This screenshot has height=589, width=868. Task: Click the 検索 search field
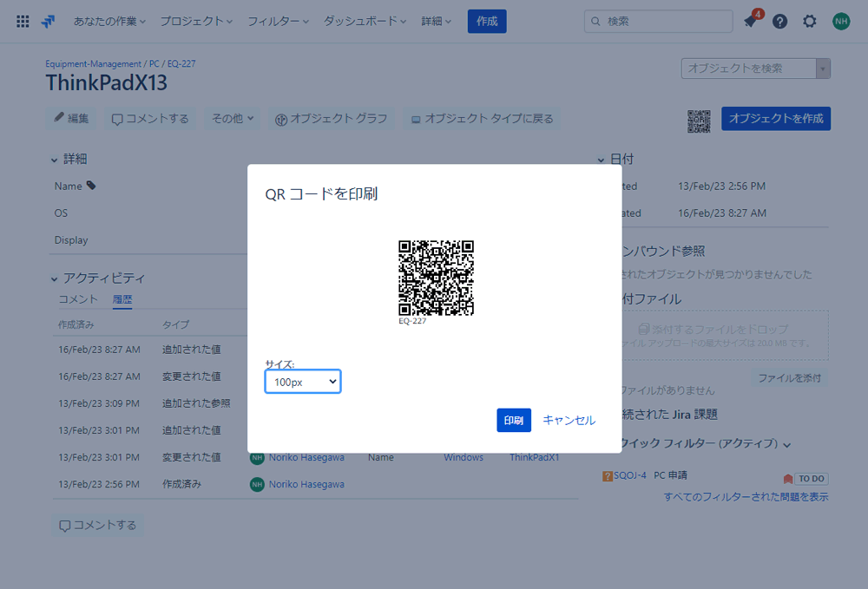pos(658,21)
